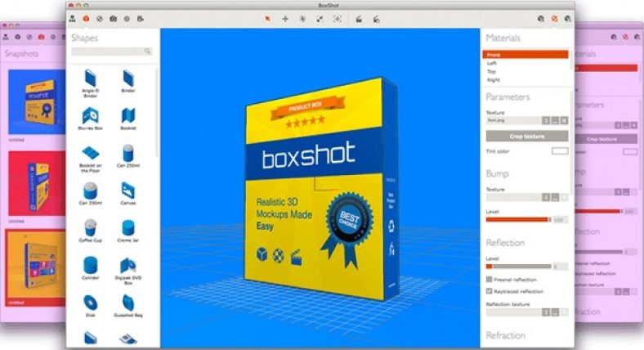Viewport: 644px width, 350px height.
Task: Activate the red arrow selection tool
Action: click(x=268, y=19)
